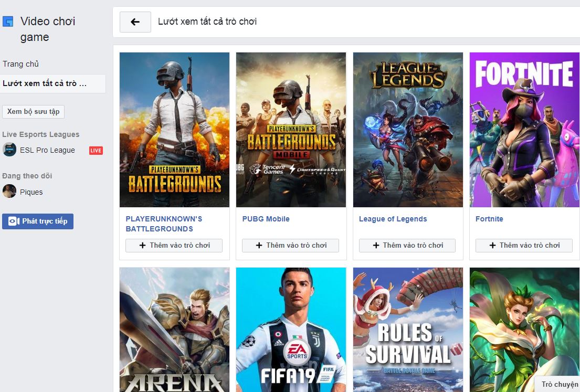Click the PLAYERUNKNOWN'S BATTLEGROUNDS title link
The image size is (580, 392).
(164, 224)
